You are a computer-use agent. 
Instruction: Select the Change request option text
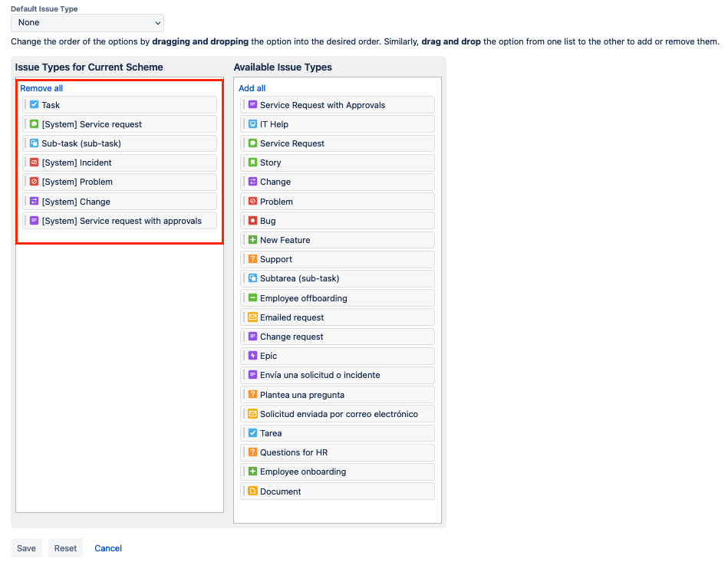pos(292,337)
